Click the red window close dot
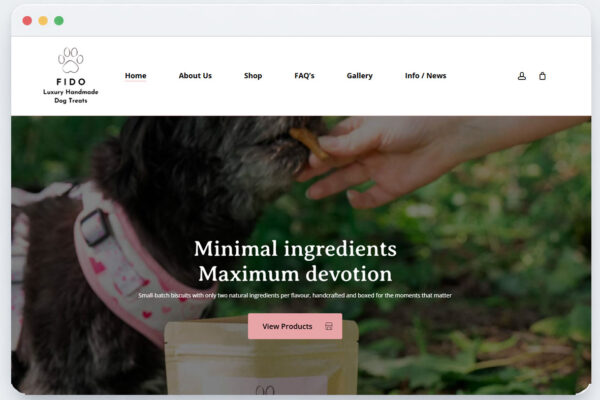Image resolution: width=600 pixels, height=400 pixels. (x=27, y=20)
